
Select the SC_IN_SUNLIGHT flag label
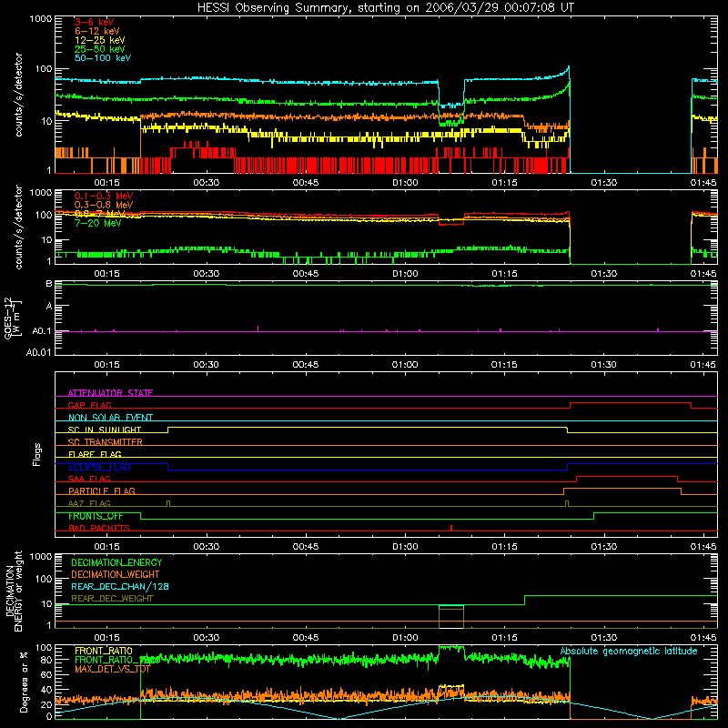point(105,430)
